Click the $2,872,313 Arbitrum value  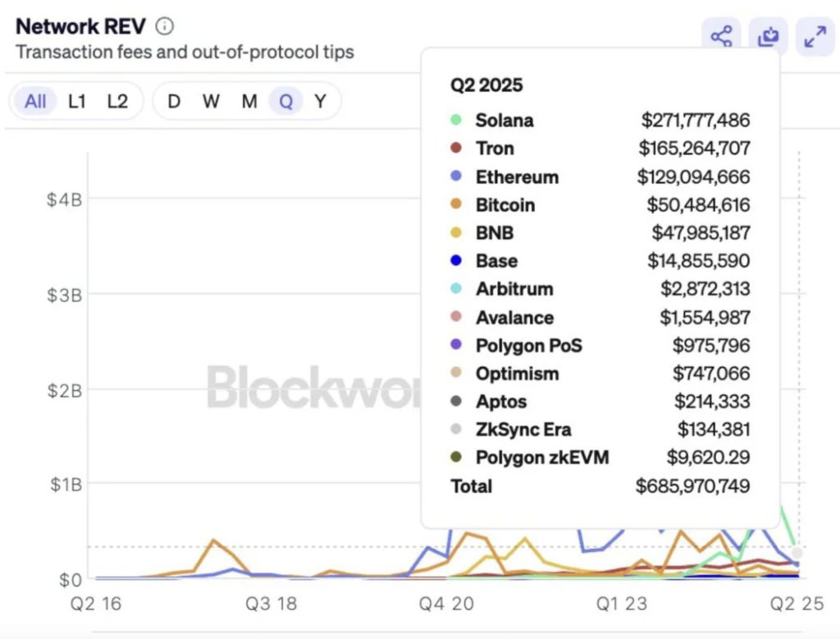(705, 290)
